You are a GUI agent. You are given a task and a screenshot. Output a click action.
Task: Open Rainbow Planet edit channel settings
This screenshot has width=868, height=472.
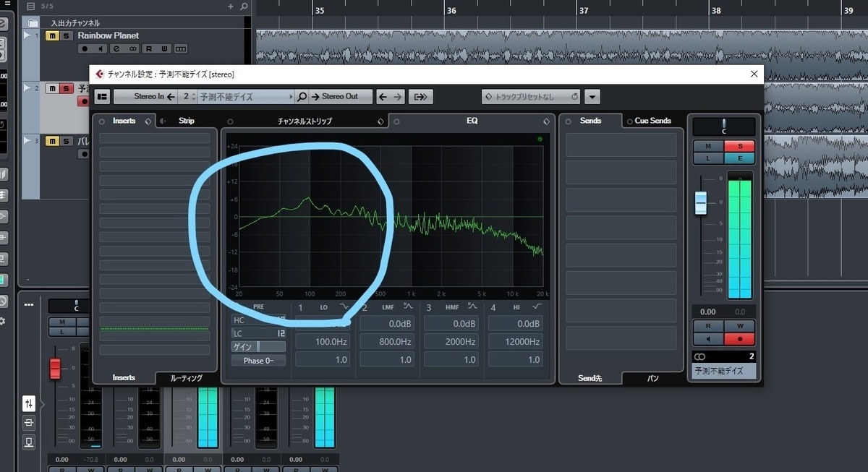[x=116, y=48]
